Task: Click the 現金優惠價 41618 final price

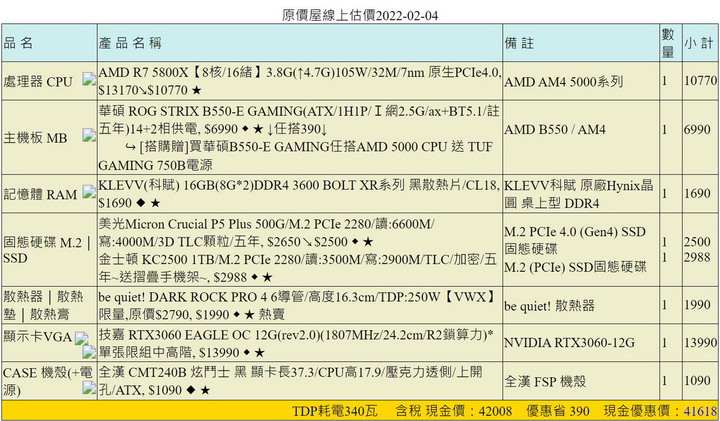Action: [660, 411]
